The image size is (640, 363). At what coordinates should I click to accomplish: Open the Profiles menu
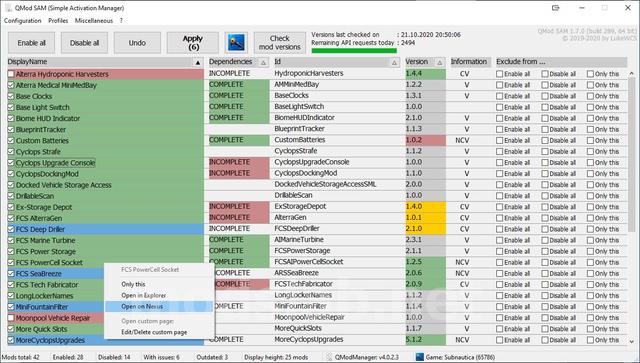[58, 20]
